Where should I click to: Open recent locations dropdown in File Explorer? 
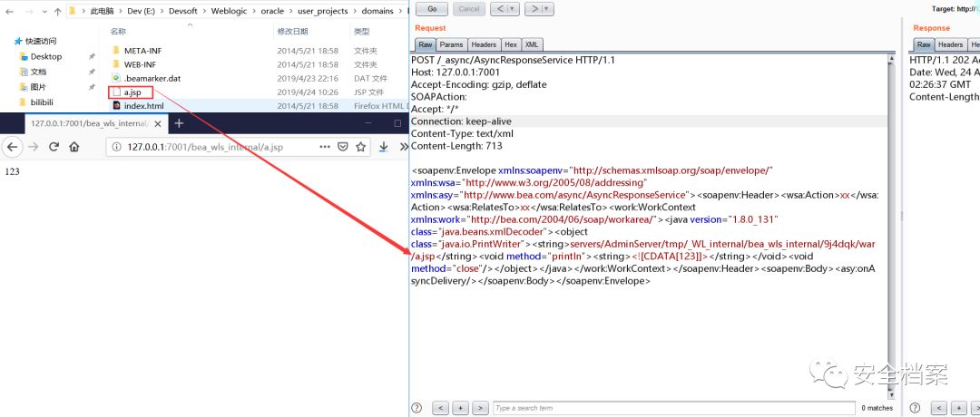tap(44, 11)
